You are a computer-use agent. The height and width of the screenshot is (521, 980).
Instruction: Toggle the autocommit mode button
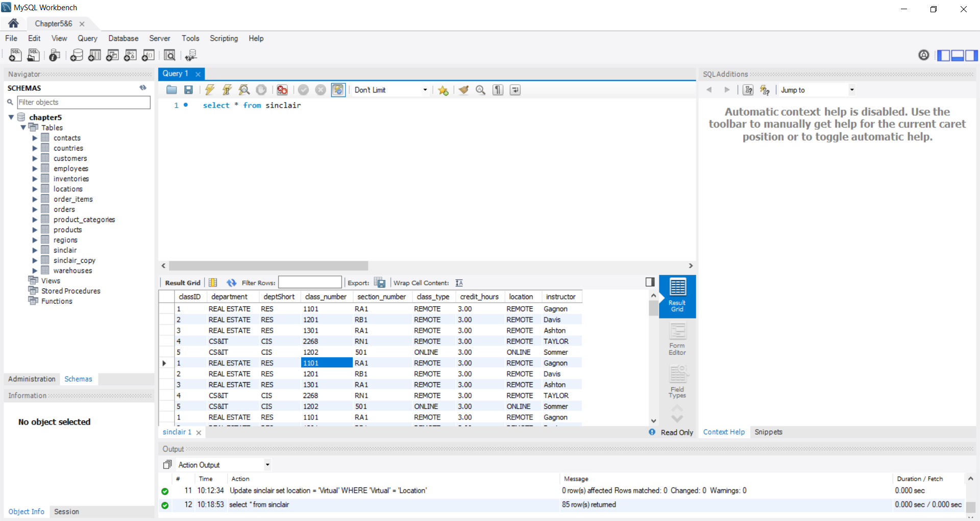pos(338,90)
